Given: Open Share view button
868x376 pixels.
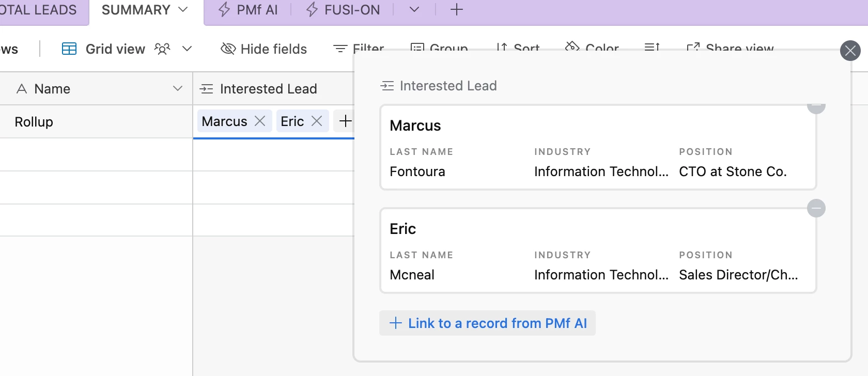Looking at the screenshot, I should pyautogui.click(x=730, y=47).
